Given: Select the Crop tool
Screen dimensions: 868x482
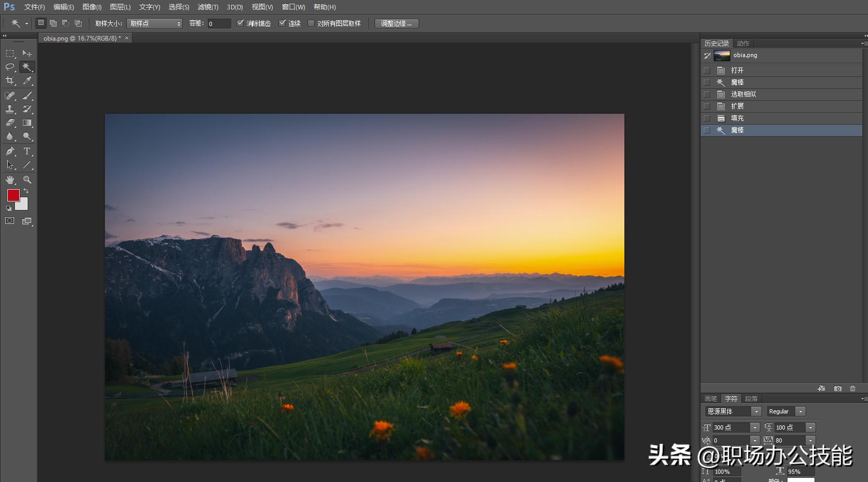Looking at the screenshot, I should (10, 81).
